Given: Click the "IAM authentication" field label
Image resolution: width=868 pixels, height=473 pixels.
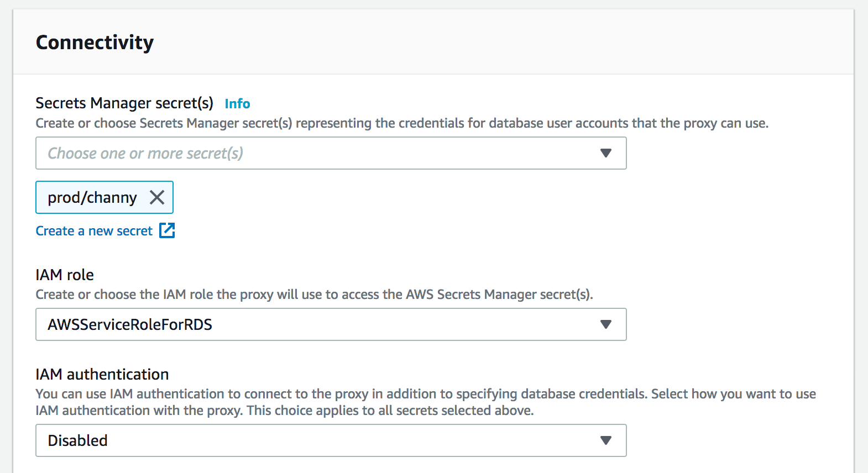Looking at the screenshot, I should 102,374.
